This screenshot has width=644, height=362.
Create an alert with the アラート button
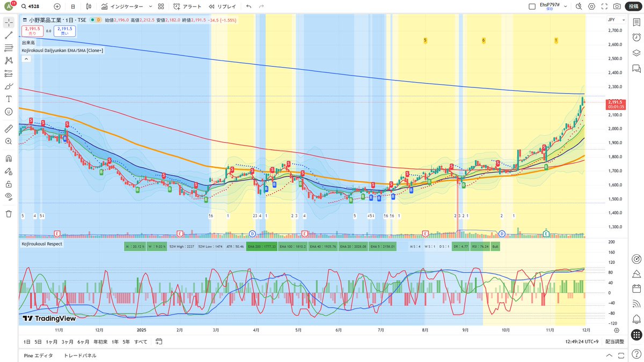point(187,6)
